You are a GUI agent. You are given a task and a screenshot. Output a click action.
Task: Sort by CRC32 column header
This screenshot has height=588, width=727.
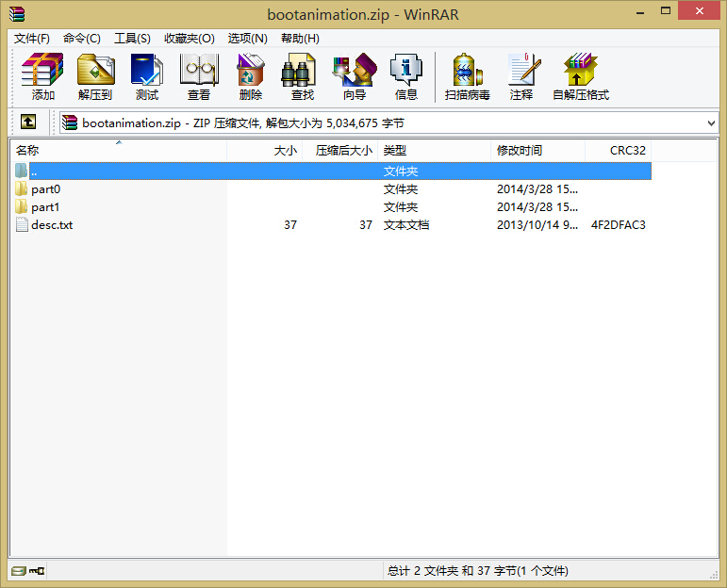tap(618, 150)
